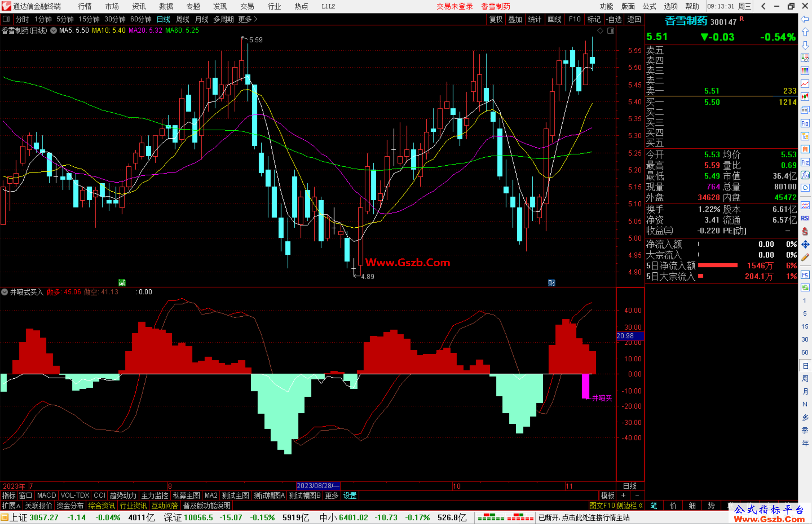Open the red trend line chart icon
Viewport: 812px width, 524px height.
(805, 84)
